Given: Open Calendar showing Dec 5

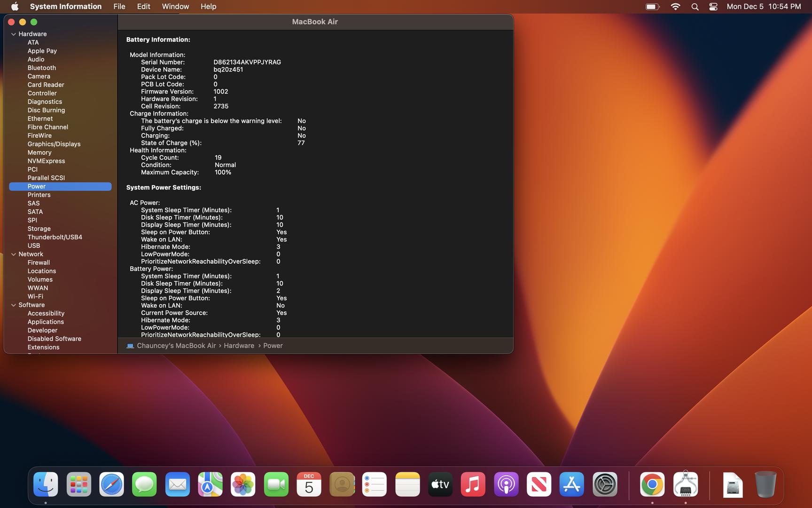Looking at the screenshot, I should pos(309,484).
